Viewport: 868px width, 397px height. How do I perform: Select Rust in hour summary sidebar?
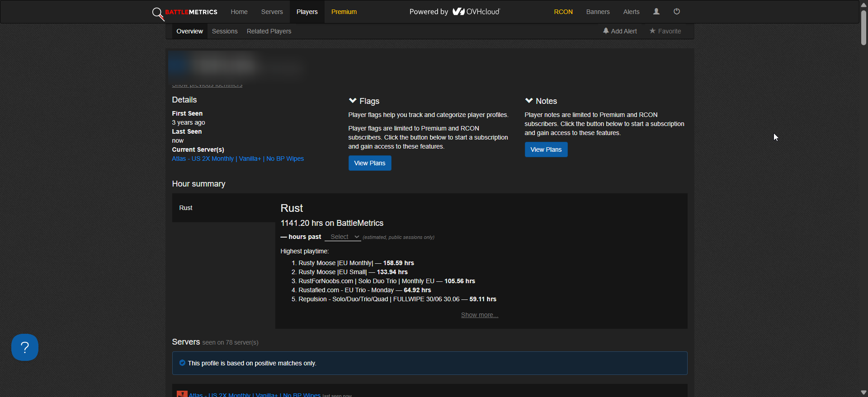(224, 208)
